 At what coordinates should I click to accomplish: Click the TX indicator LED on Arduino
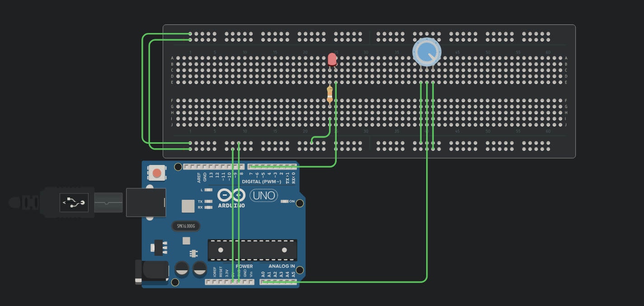tap(208, 202)
